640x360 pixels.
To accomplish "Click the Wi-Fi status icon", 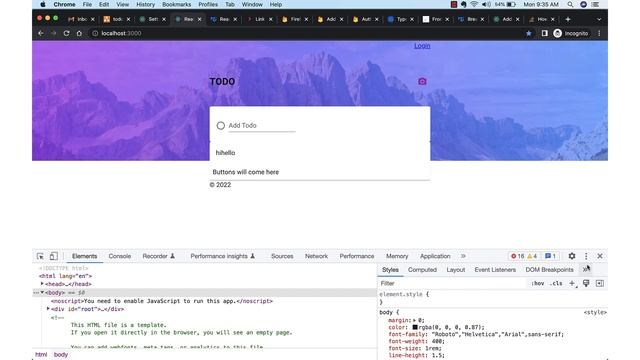I will (474, 4).
